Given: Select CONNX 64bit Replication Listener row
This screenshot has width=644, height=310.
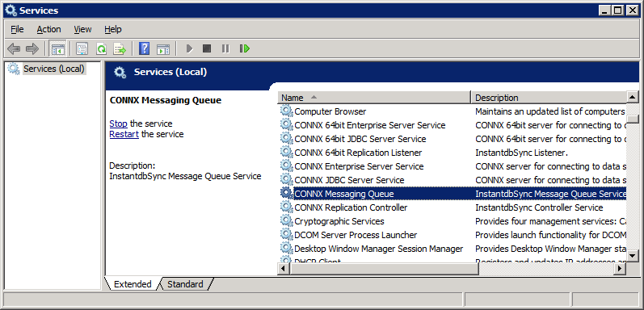Looking at the screenshot, I should pyautogui.click(x=452, y=153).
